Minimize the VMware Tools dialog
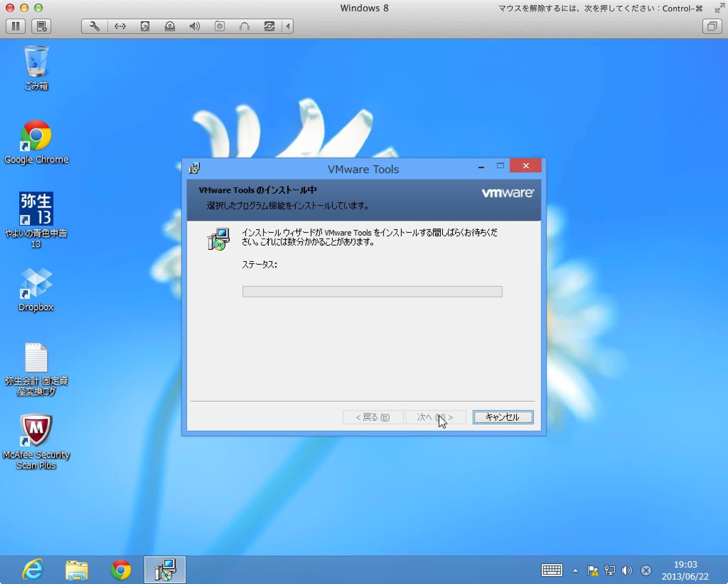728x584 pixels. click(x=481, y=166)
